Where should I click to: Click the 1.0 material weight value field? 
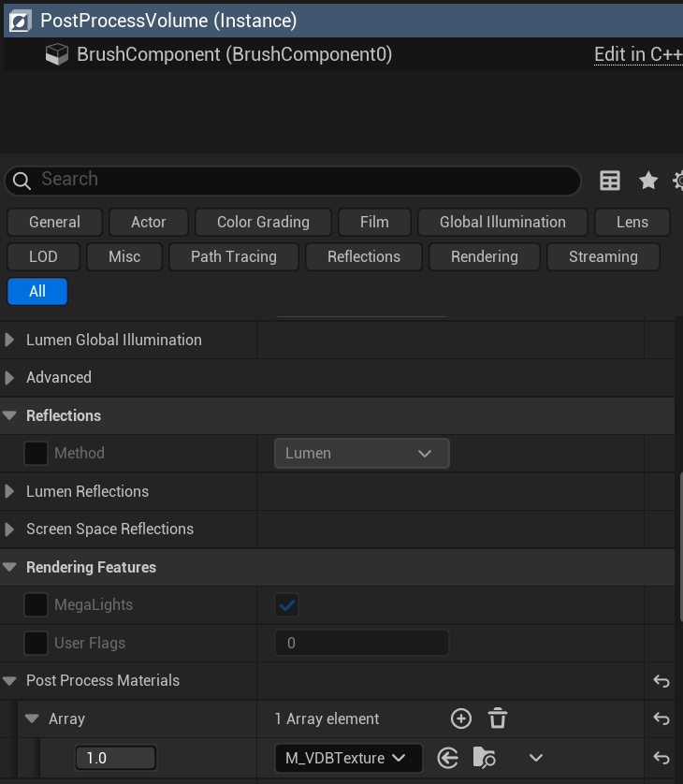(x=115, y=758)
